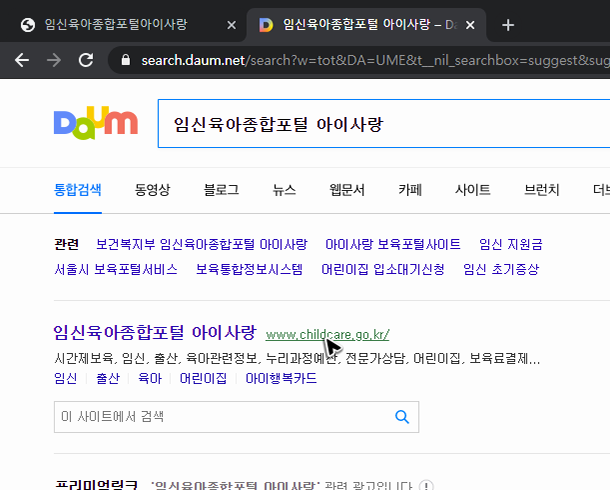Open the 카페 search tab
Screen dimensions: 610x490
(410, 190)
